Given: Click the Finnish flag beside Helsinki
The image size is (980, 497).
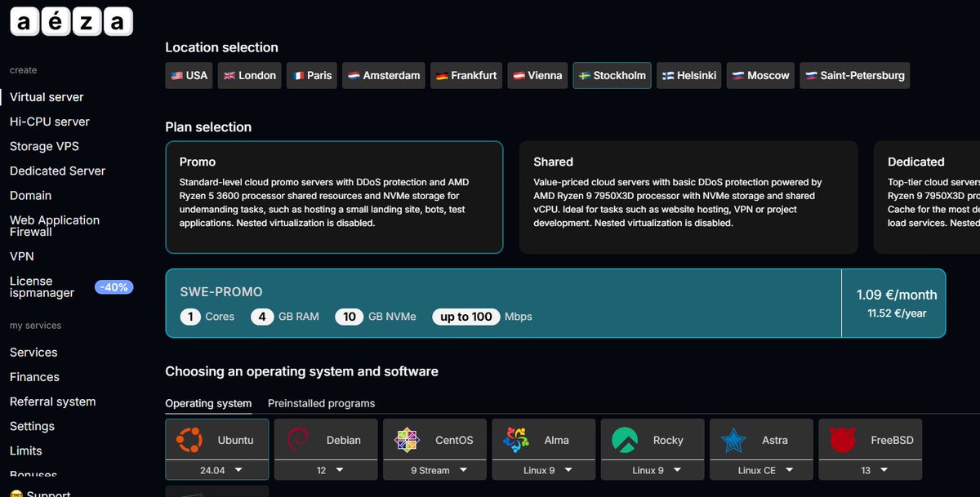Looking at the screenshot, I should [668, 75].
